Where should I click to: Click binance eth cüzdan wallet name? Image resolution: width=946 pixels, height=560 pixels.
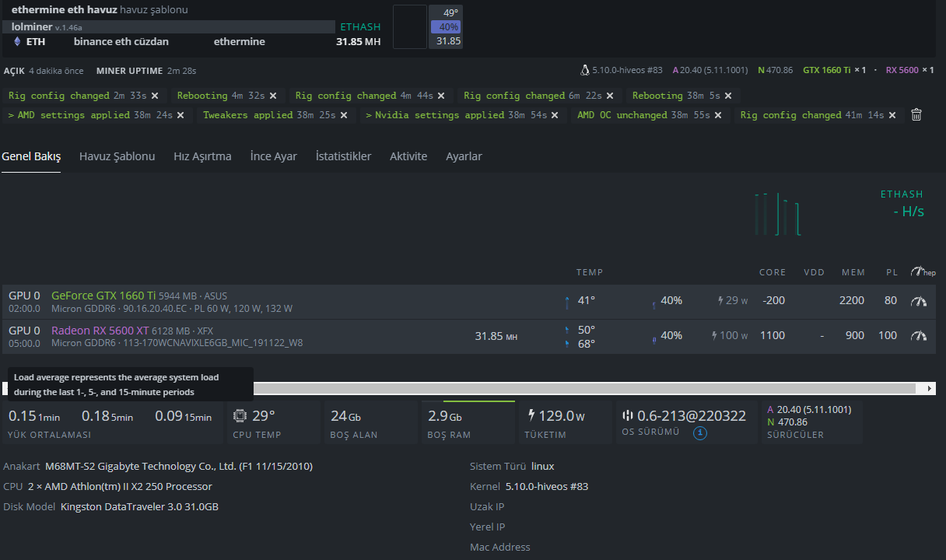121,42
